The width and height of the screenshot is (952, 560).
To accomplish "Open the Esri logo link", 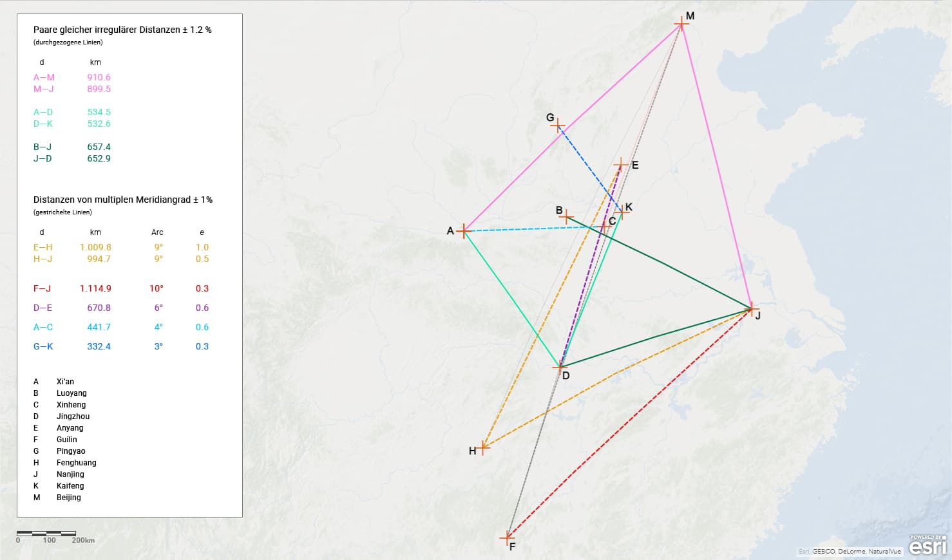I will pos(928,545).
